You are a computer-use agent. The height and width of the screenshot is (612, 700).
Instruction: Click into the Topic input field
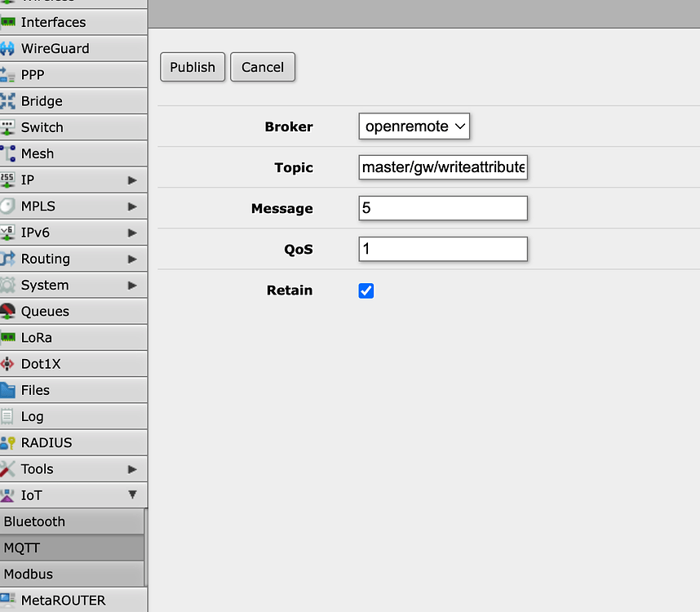[x=443, y=167]
